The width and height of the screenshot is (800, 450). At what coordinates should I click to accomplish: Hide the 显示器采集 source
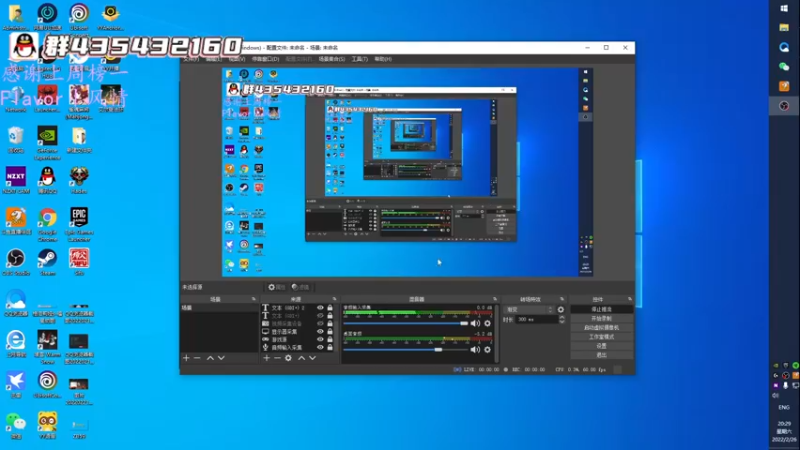[x=320, y=332]
